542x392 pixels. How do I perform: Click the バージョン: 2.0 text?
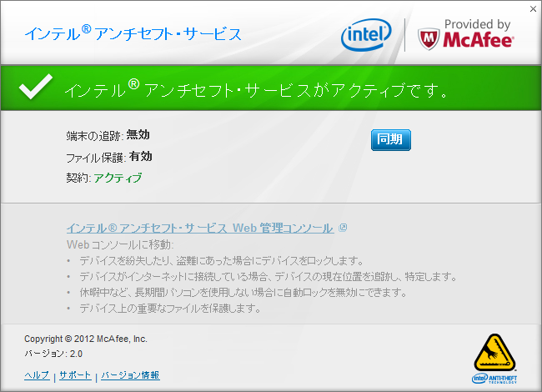click(x=53, y=354)
